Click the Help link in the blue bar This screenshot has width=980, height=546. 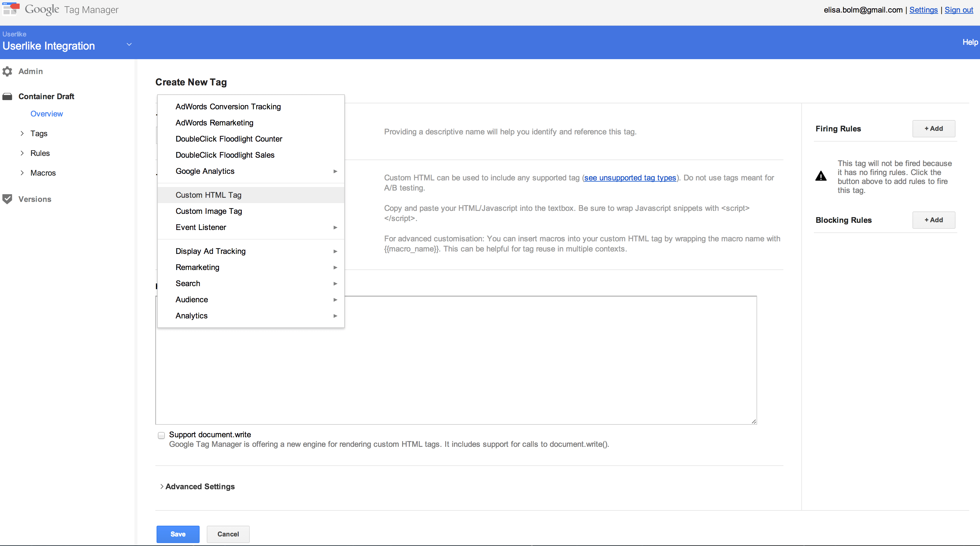point(970,42)
